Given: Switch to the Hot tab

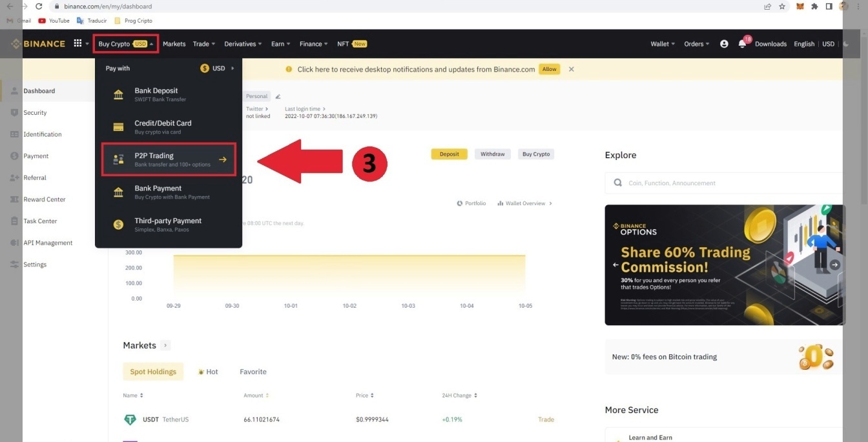Looking at the screenshot, I should point(208,372).
